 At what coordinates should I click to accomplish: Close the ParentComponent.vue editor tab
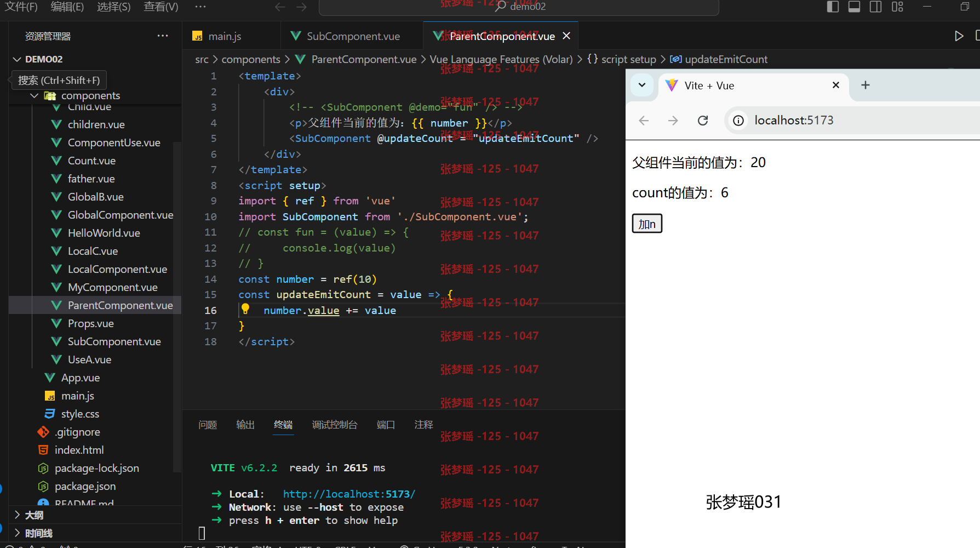(566, 36)
